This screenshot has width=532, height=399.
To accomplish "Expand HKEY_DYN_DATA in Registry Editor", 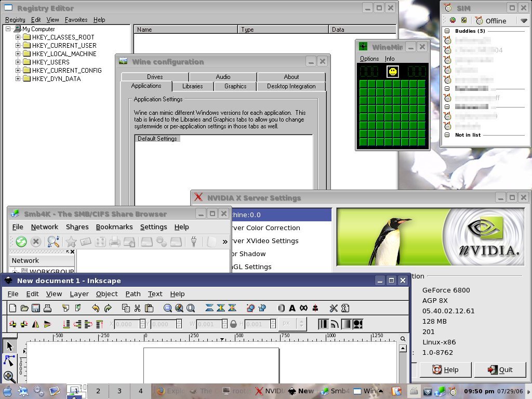I will click(x=18, y=78).
